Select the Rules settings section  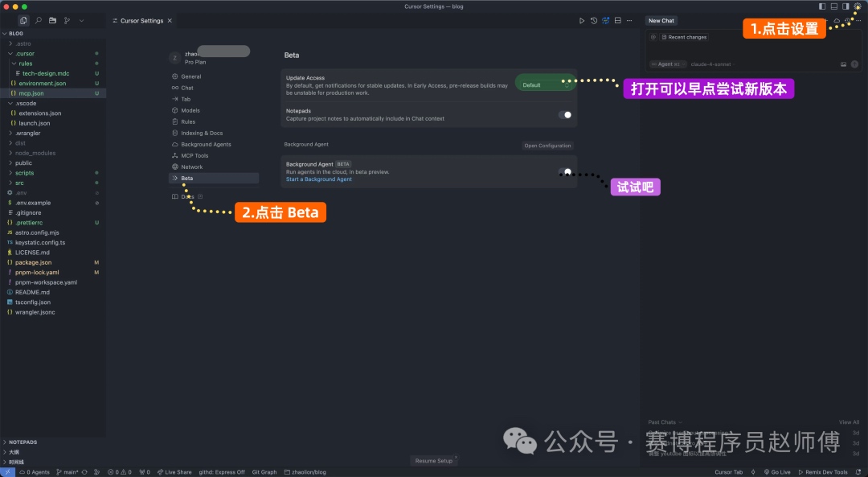[x=214, y=122]
